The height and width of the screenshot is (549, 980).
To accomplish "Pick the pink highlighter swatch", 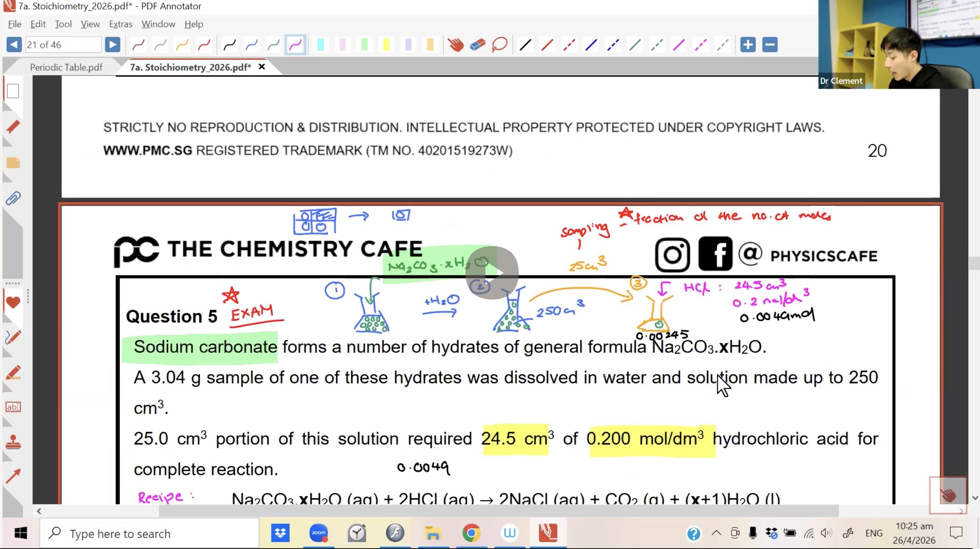I will pos(343,45).
